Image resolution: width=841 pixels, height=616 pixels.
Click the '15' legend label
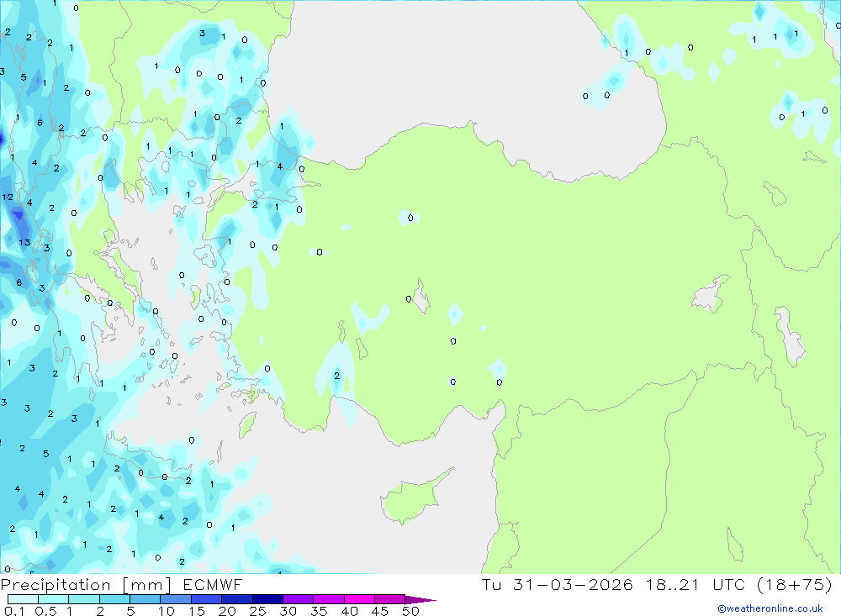(197, 611)
